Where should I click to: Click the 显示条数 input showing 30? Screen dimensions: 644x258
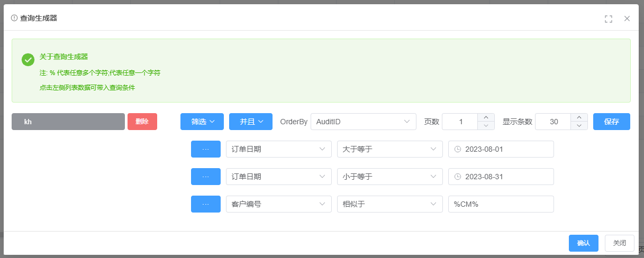point(553,122)
